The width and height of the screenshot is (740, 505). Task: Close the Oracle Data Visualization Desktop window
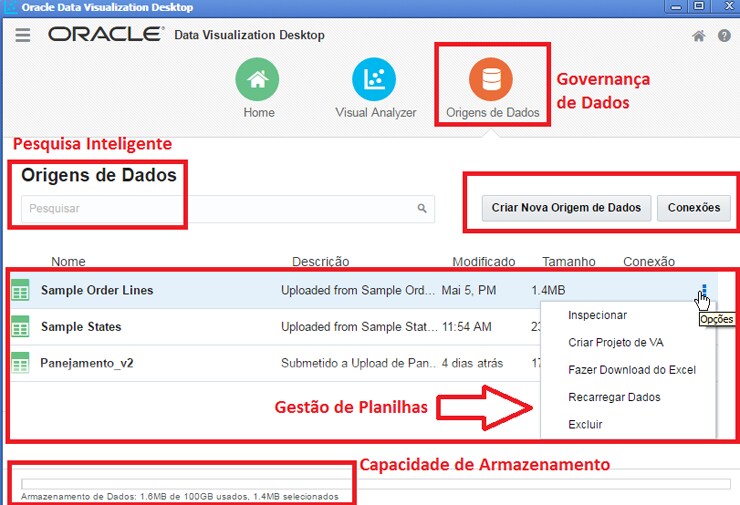[728, 6]
